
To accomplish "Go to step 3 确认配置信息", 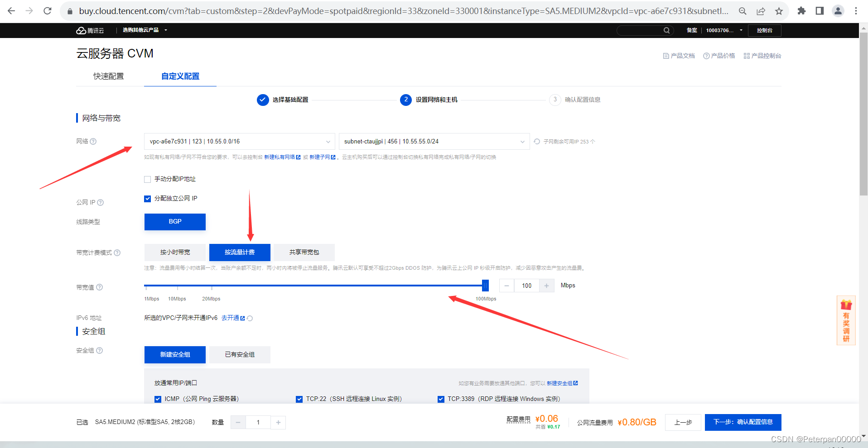I will pyautogui.click(x=575, y=100).
